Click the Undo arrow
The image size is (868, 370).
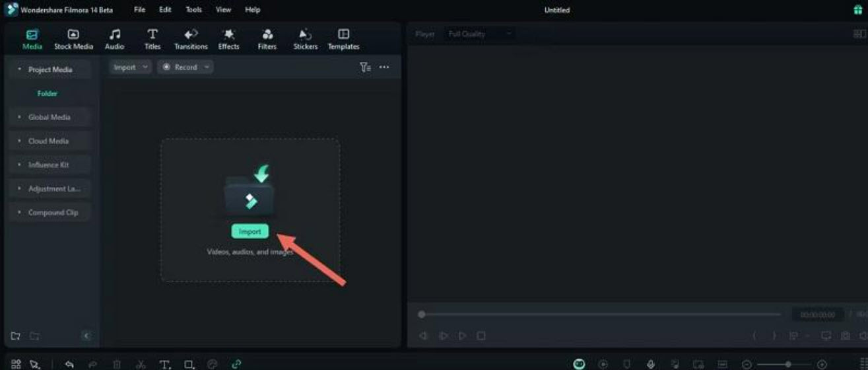69,364
